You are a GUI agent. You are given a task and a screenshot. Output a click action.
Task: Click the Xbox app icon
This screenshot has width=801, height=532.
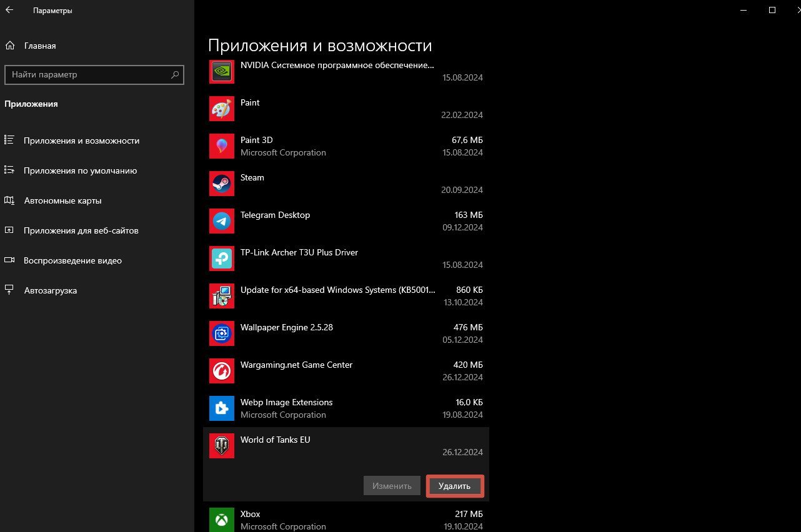222,520
